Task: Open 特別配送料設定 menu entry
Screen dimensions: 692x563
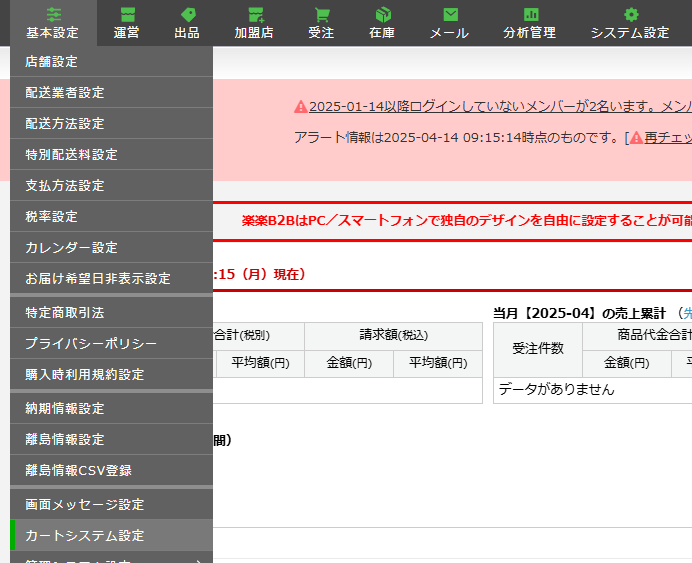Action: [x=111, y=154]
